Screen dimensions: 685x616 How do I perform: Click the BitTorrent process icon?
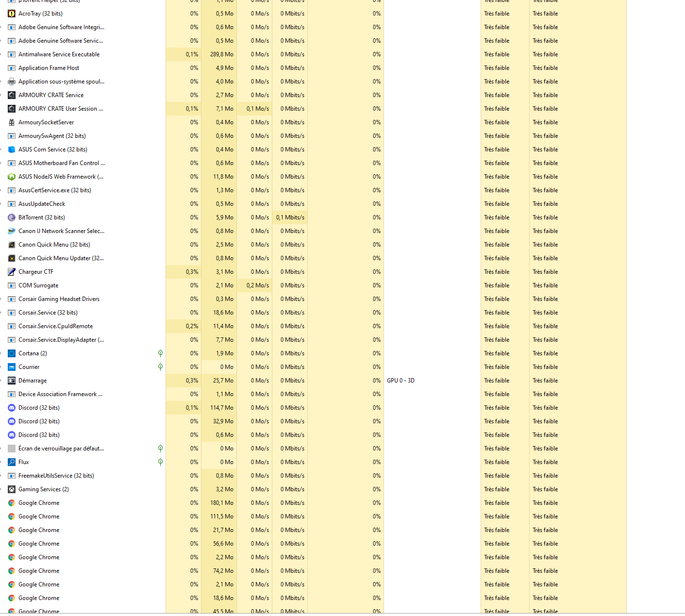click(12, 217)
